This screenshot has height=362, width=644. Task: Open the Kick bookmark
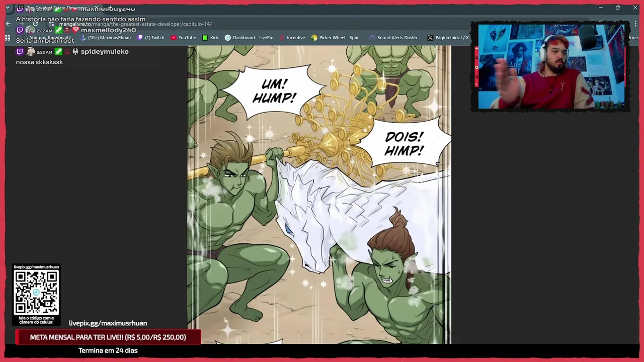point(210,38)
